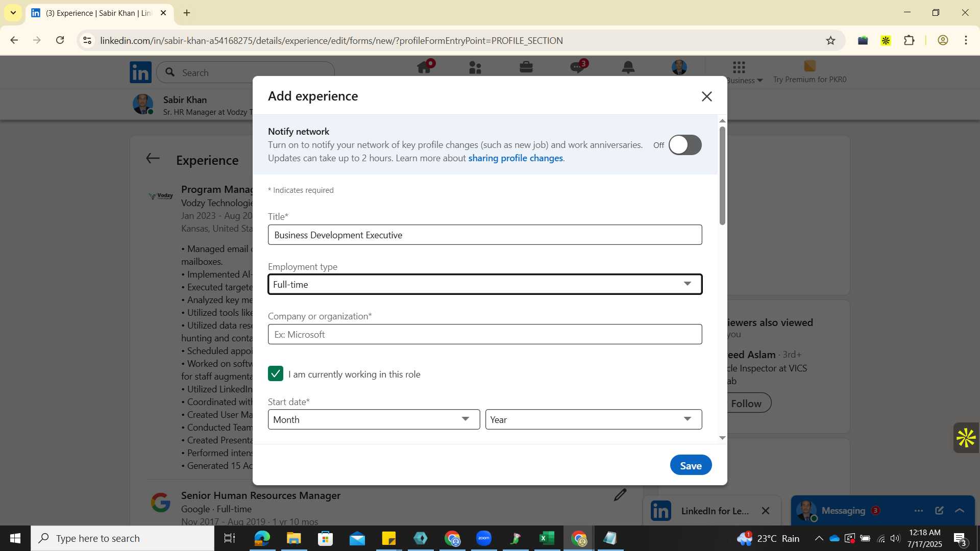The image size is (980, 551).
Task: Open tab search dropdown arrow
Action: tap(13, 13)
